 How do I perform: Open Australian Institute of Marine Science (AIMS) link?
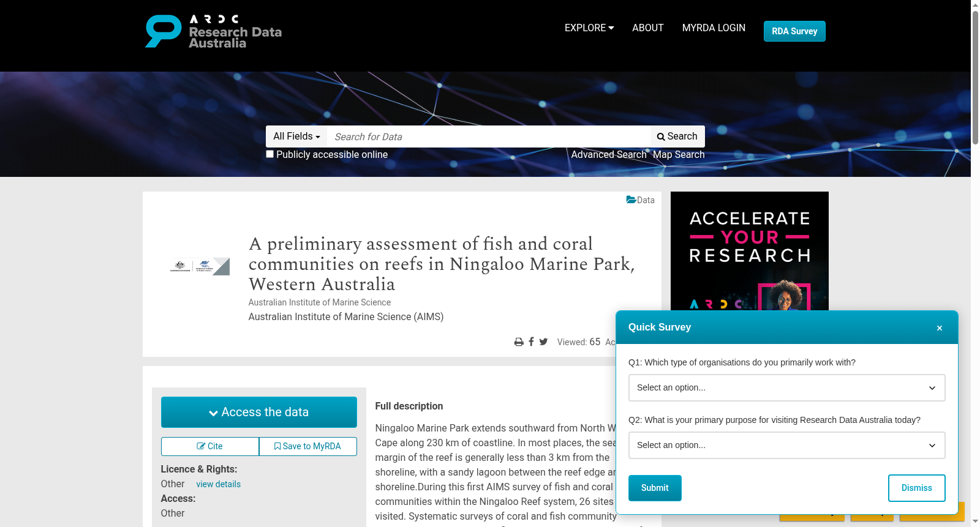coord(346,316)
